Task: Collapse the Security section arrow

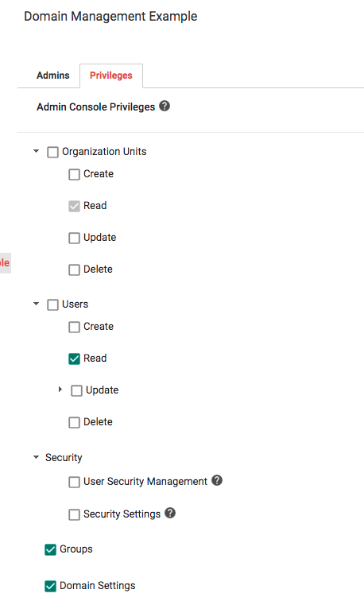Action: (37, 457)
